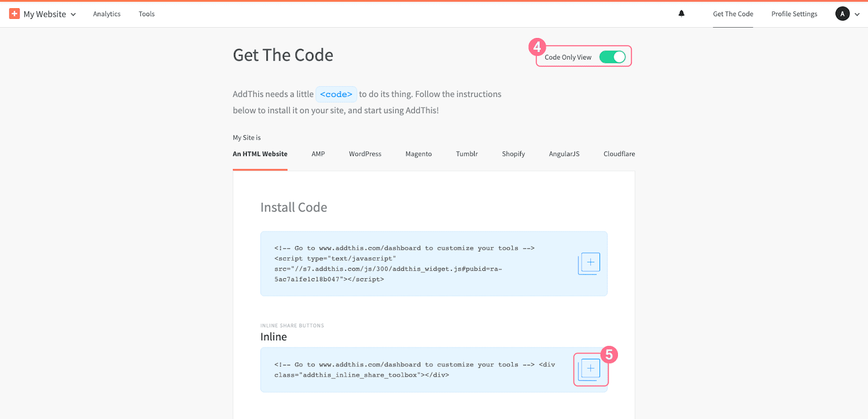868x419 pixels.
Task: Switch to the Shopify tab
Action: [513, 154]
